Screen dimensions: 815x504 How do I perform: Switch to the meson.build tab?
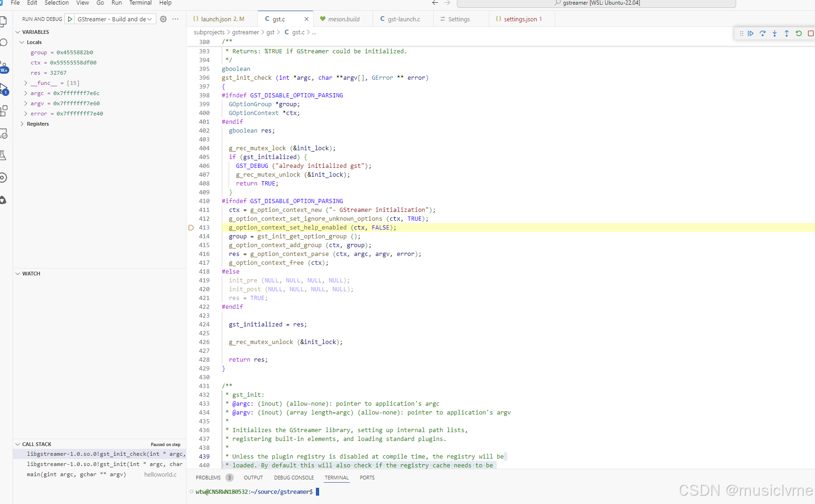pyautogui.click(x=343, y=19)
